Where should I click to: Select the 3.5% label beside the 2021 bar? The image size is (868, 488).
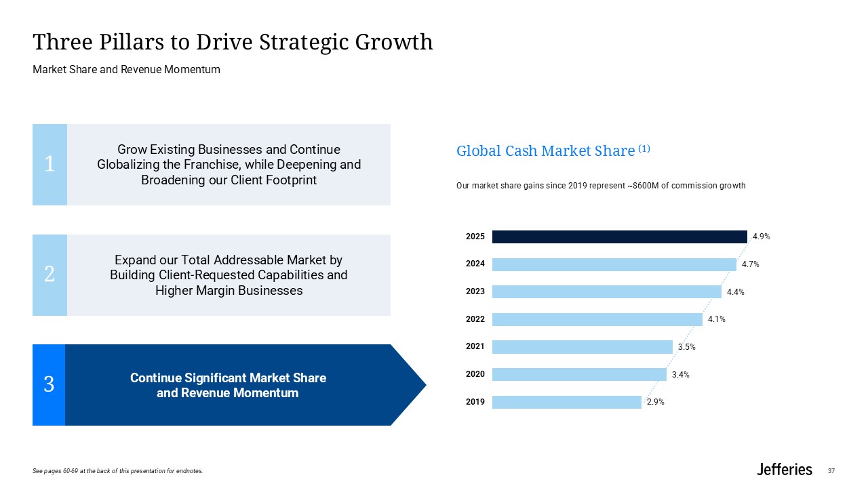(x=686, y=347)
